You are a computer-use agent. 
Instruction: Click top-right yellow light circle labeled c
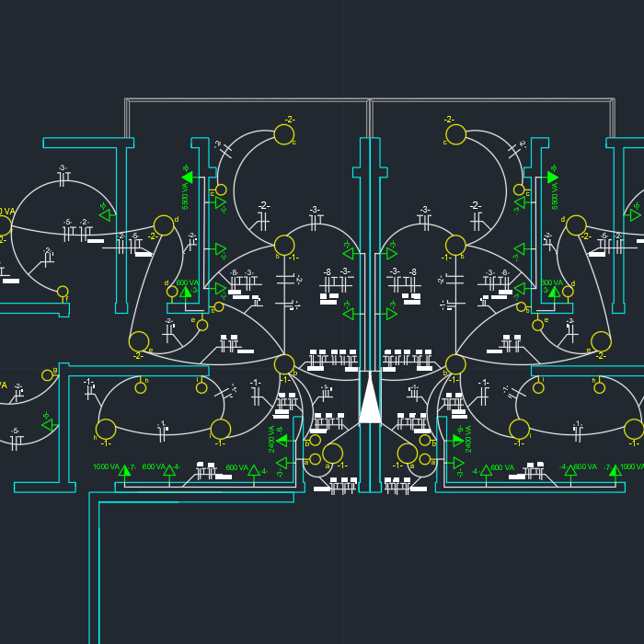(x=455, y=134)
